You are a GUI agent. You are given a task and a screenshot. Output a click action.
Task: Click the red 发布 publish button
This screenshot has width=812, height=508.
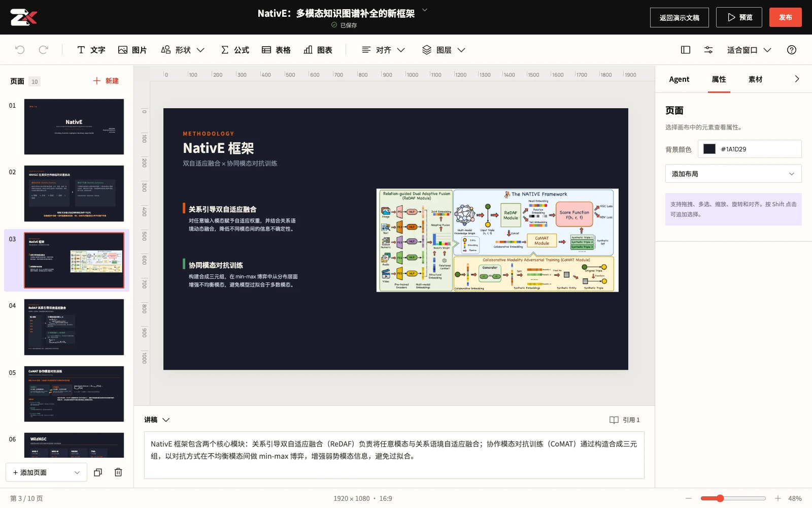pyautogui.click(x=786, y=17)
